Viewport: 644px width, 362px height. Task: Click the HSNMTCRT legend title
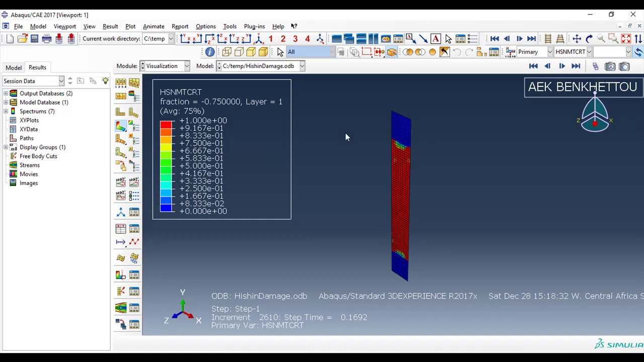tap(181, 92)
